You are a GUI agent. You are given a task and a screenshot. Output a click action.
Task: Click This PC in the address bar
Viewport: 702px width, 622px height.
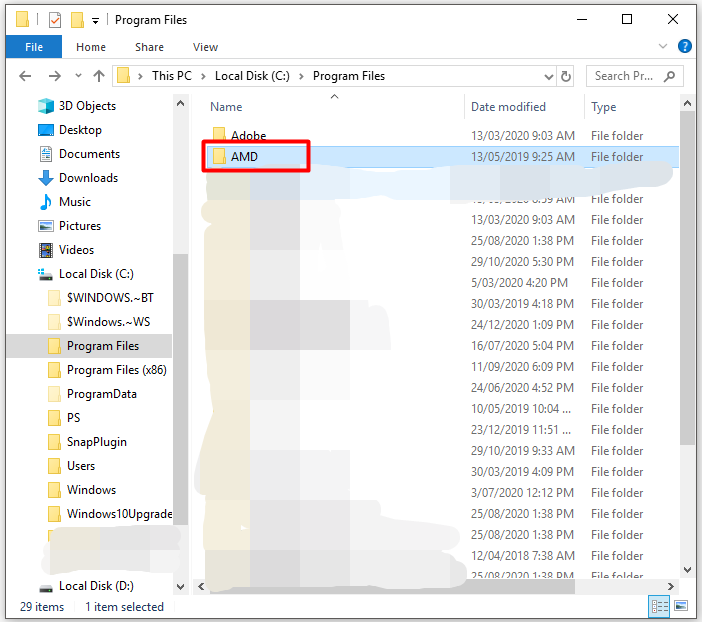(x=171, y=76)
